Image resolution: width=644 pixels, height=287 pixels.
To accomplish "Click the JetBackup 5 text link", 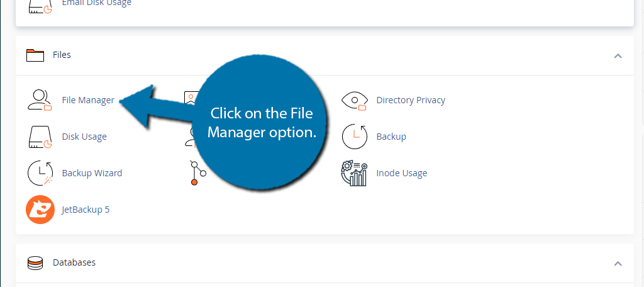I will (86, 210).
